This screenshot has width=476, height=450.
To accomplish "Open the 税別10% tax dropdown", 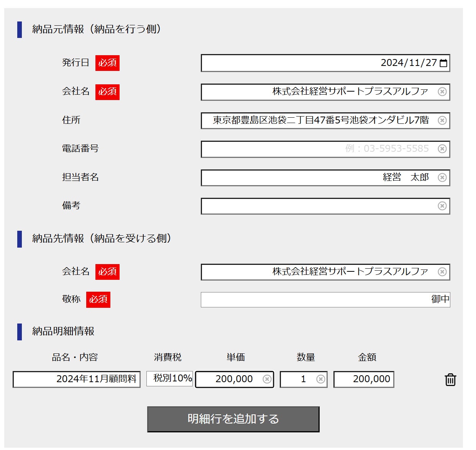I will [169, 379].
